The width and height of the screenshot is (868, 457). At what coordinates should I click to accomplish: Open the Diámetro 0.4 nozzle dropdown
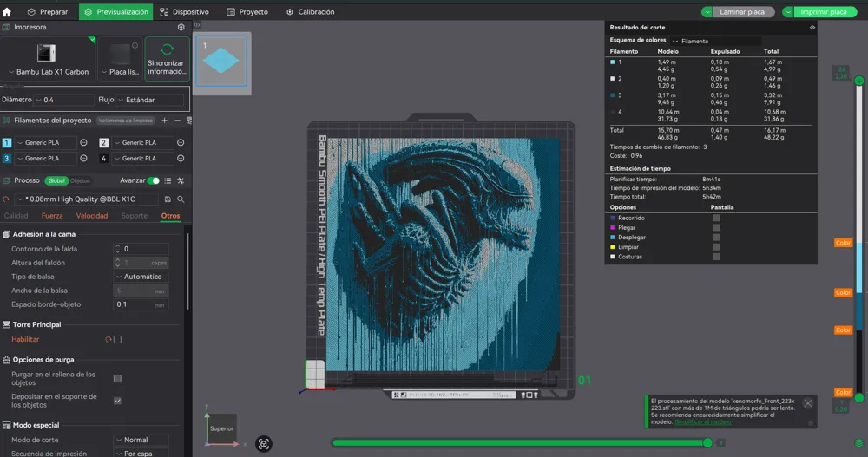click(x=64, y=100)
